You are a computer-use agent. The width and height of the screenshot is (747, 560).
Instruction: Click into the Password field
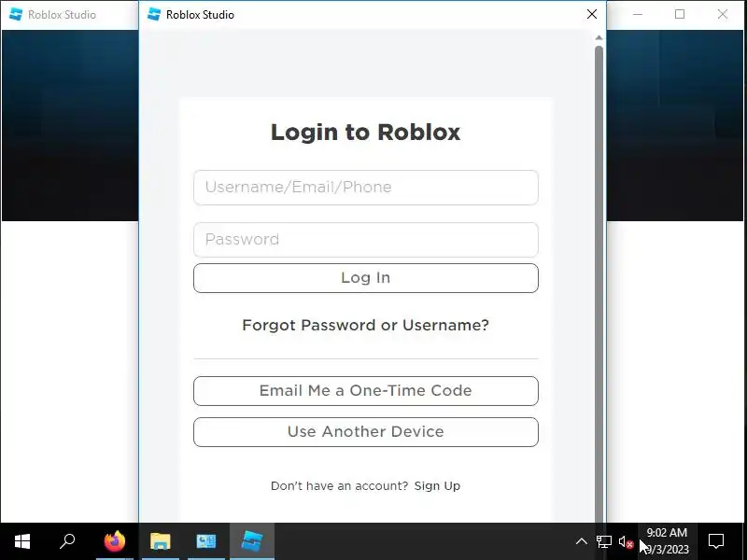(x=366, y=240)
